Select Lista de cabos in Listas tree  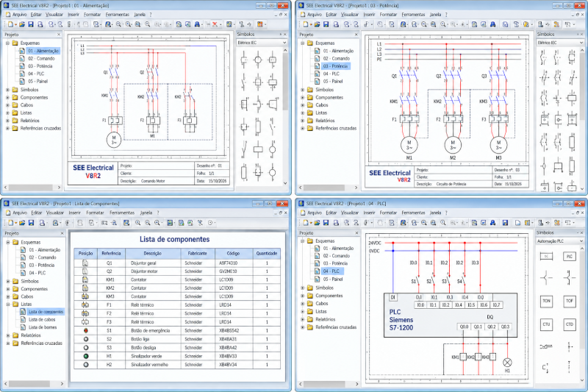pyautogui.click(x=42, y=320)
